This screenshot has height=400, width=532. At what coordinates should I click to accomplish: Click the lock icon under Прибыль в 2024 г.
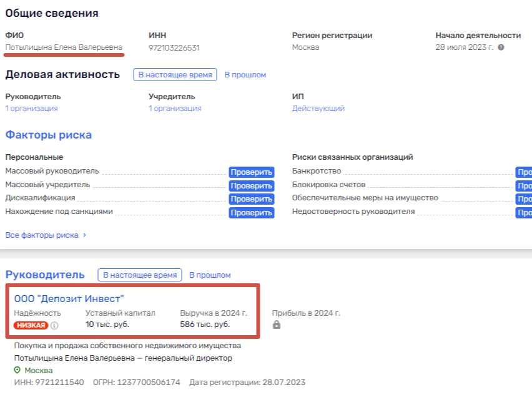275,325
